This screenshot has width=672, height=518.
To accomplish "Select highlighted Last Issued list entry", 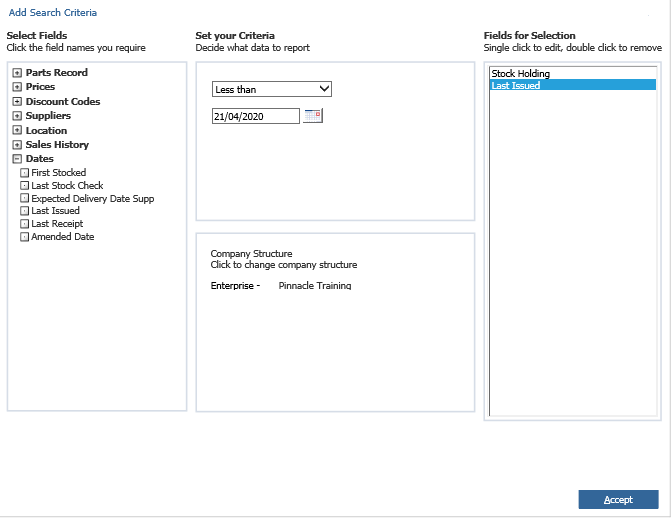I will tap(573, 85).
